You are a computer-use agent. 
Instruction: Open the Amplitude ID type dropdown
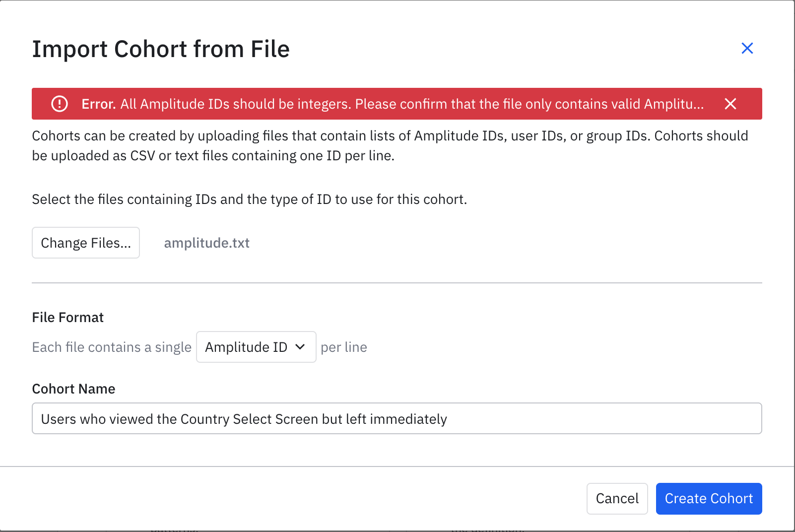click(x=256, y=347)
